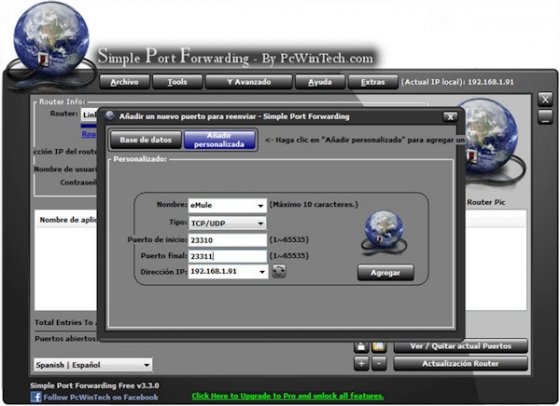Minimize the main Simple Port Forwarding window
560x406 pixels.
pos(545,117)
